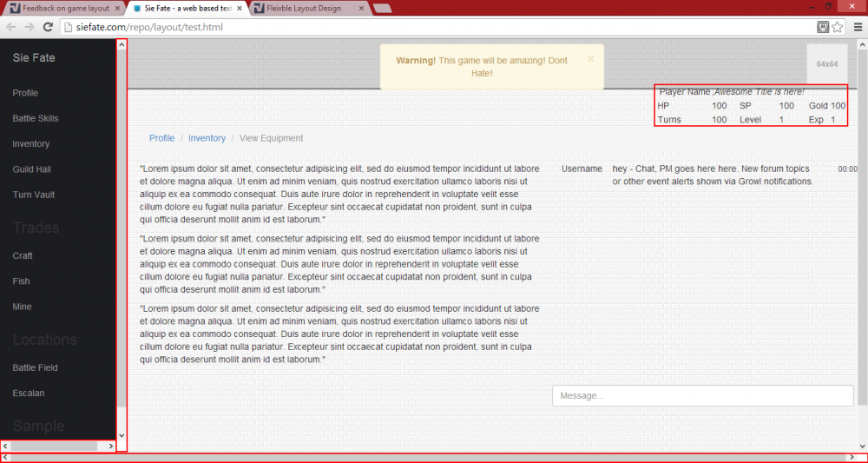Click the sidebar horizontal scroll right arrow
This screenshot has height=463, width=868.
pyautogui.click(x=111, y=446)
